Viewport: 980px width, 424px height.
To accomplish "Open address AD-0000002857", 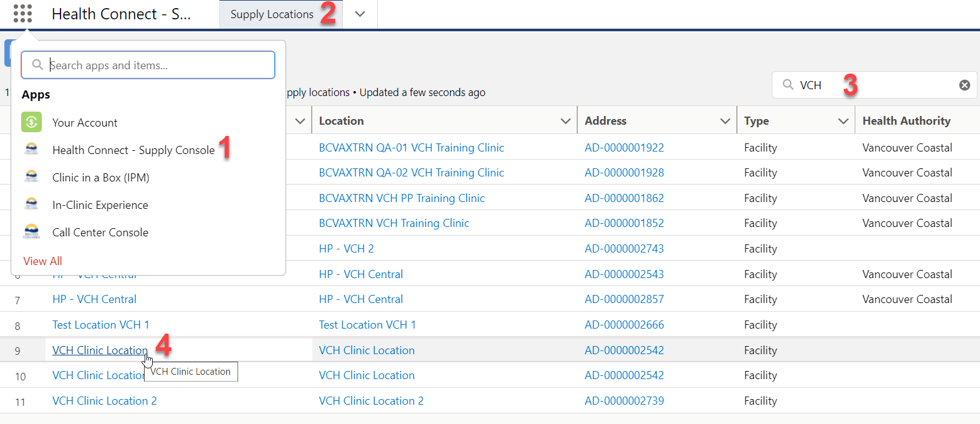I will coord(624,299).
